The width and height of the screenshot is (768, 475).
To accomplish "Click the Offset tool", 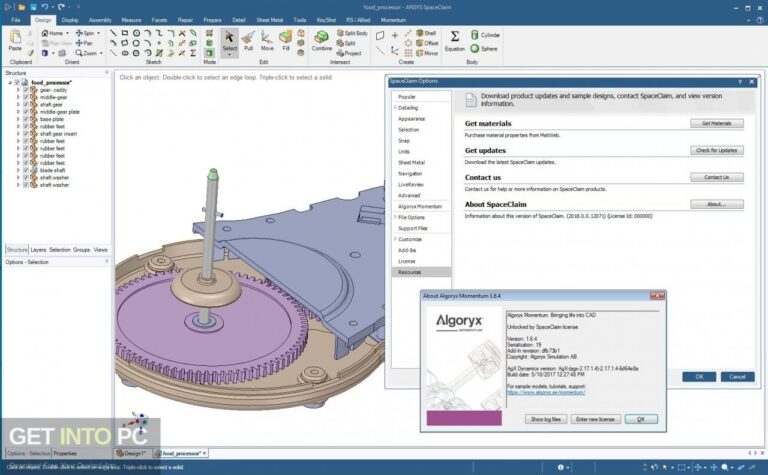I will pyautogui.click(x=427, y=43).
